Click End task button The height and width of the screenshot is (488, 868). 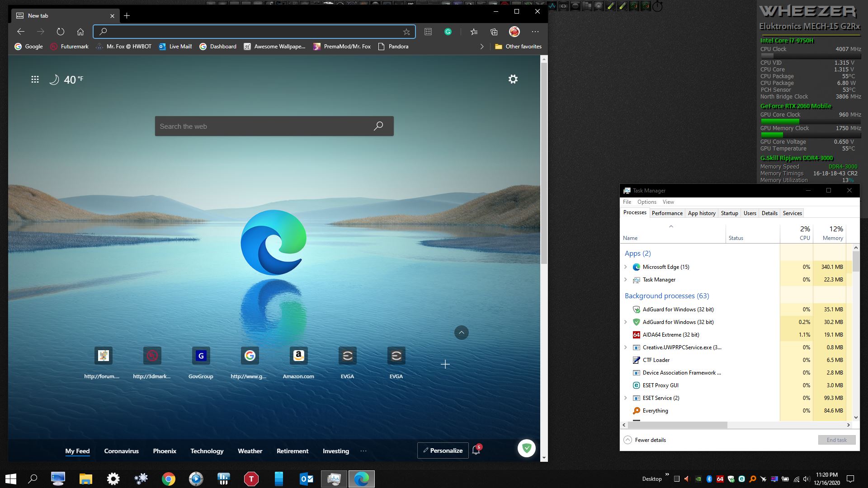pyautogui.click(x=837, y=440)
